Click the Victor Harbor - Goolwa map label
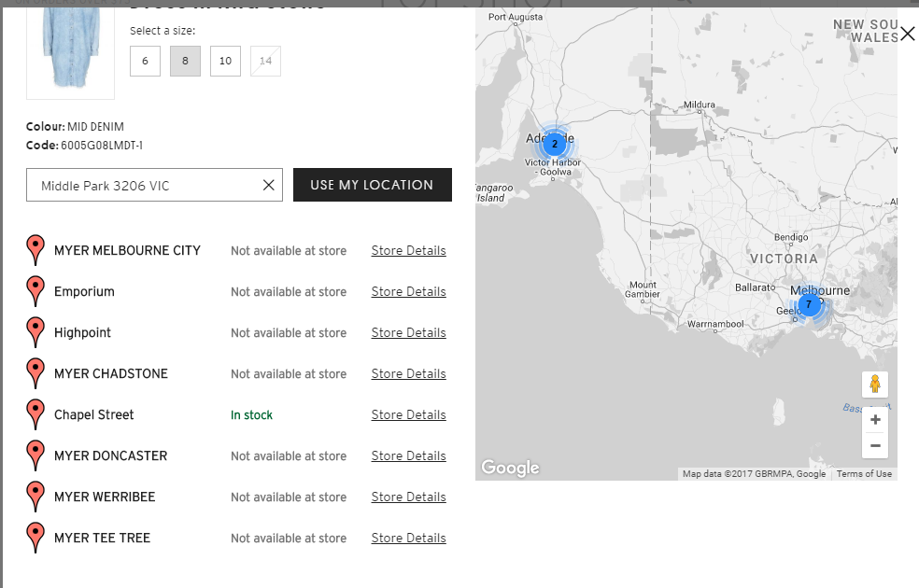This screenshot has width=919, height=588. [553, 167]
